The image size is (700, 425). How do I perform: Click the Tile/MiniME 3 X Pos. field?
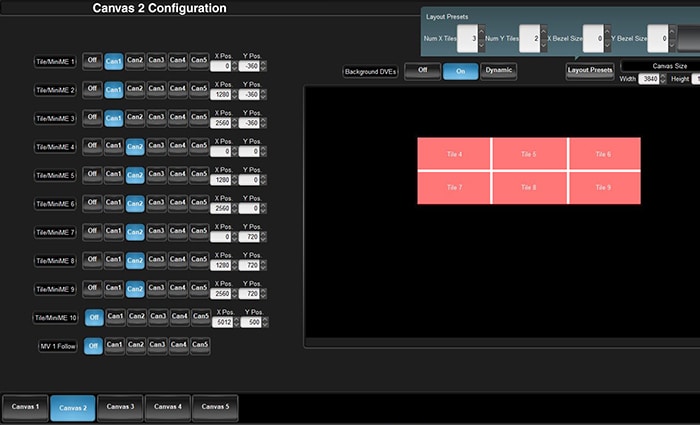coord(221,124)
